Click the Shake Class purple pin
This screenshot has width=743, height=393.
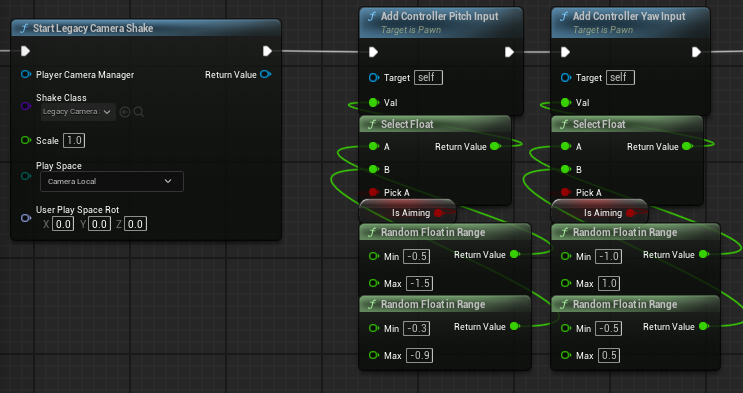pos(26,106)
